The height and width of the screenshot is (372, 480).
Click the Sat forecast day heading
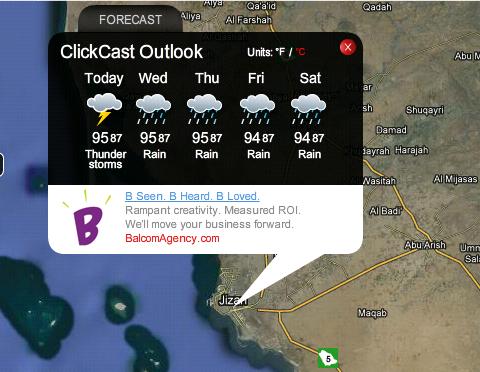[310, 78]
